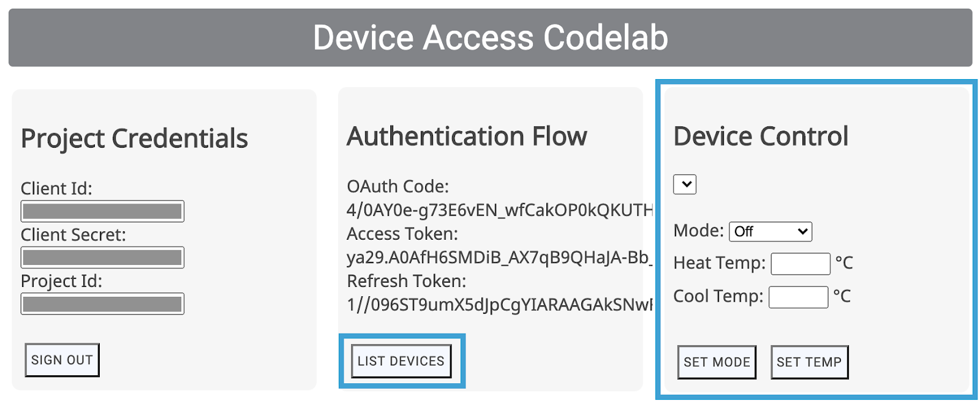980x401 pixels.
Task: Select the Project Credentials heading
Action: click(134, 139)
